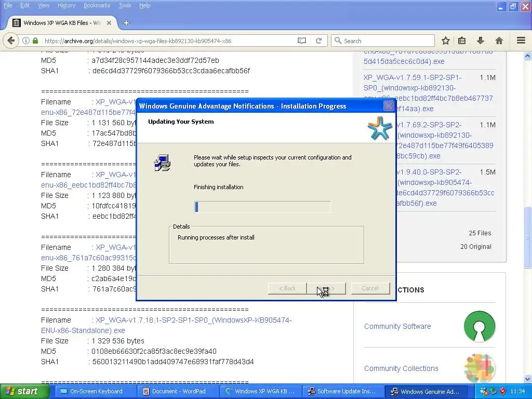The height and width of the screenshot is (399, 532).
Task: Click MD5 hash 0108eb66630f2ca85f3ac8ec9e39fa40
Action: (x=154, y=352)
